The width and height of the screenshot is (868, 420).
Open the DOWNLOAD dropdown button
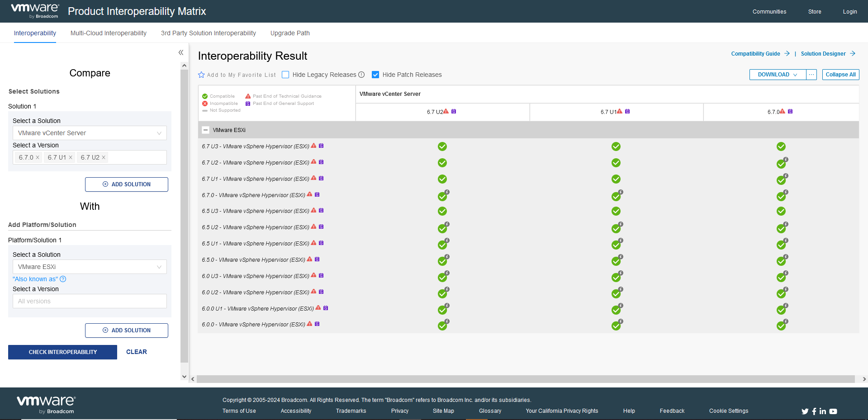click(x=778, y=75)
